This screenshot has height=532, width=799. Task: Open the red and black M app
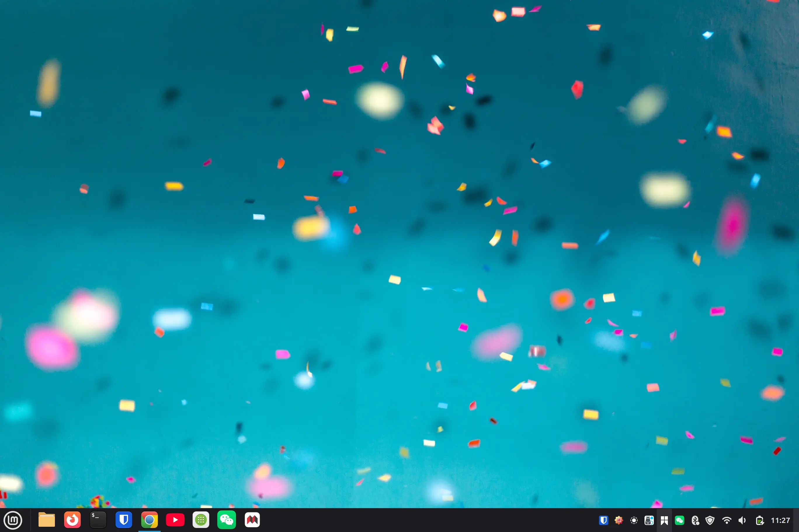(252, 520)
